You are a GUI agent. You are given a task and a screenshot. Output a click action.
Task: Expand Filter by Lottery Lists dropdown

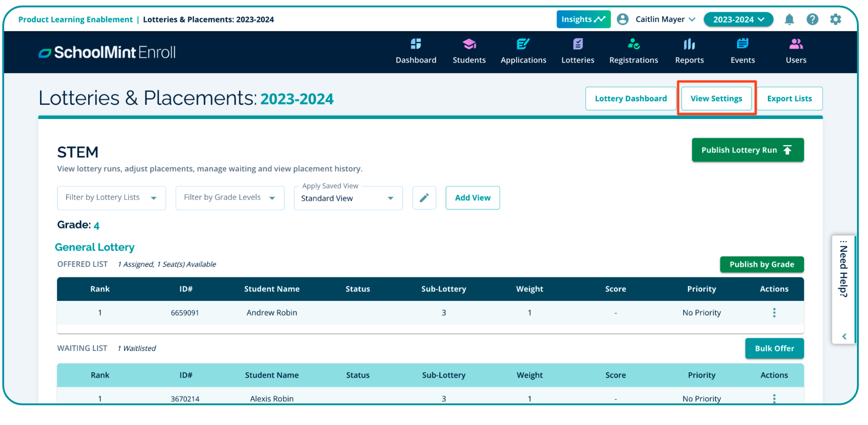click(x=111, y=198)
